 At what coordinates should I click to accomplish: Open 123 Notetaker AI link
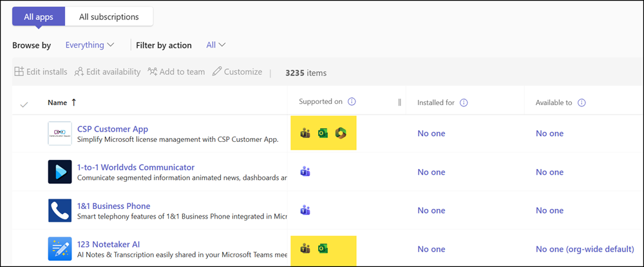(108, 244)
